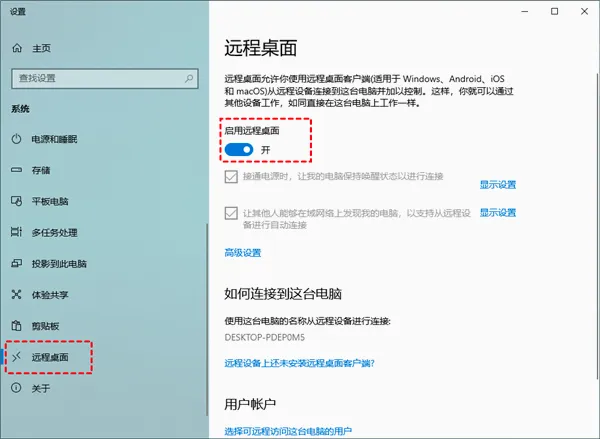Click the Tablet mode icon
Image resolution: width=600 pixels, height=439 pixels.
point(16,201)
